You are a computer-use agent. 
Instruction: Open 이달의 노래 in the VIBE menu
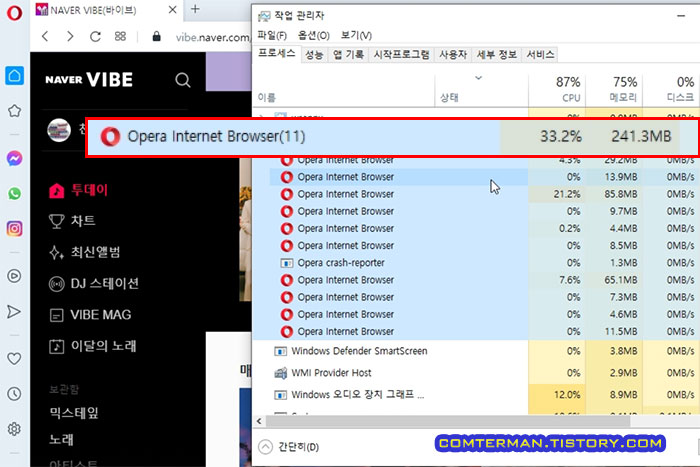pyautogui.click(x=93, y=346)
